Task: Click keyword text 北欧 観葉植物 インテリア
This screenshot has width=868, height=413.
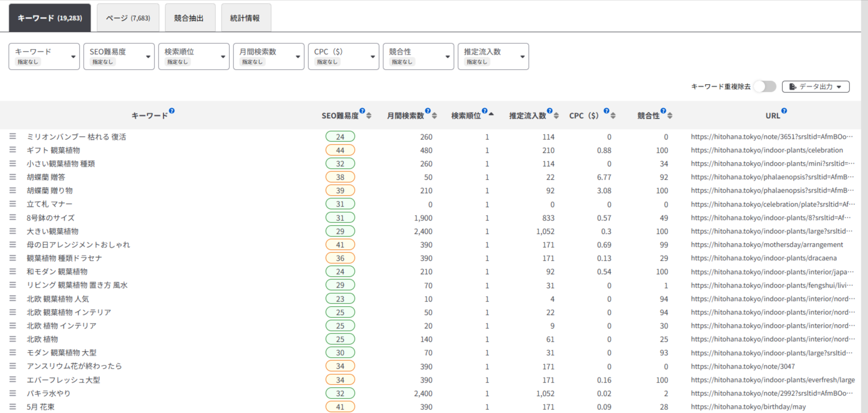Action: pos(69,312)
